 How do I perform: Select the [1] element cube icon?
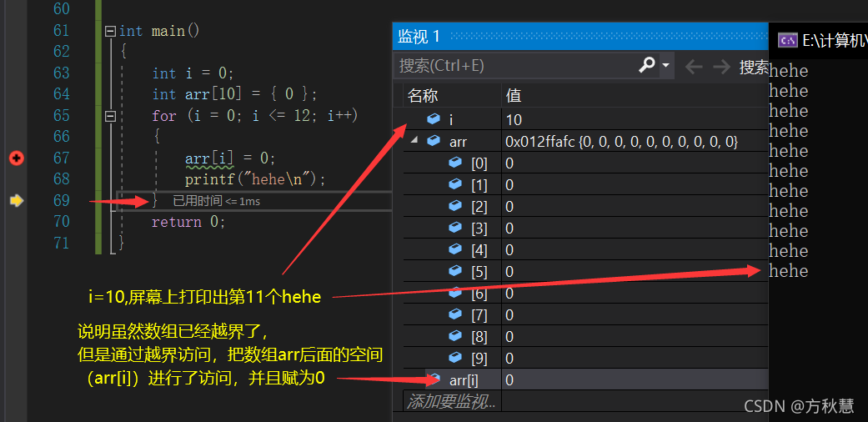tap(455, 183)
